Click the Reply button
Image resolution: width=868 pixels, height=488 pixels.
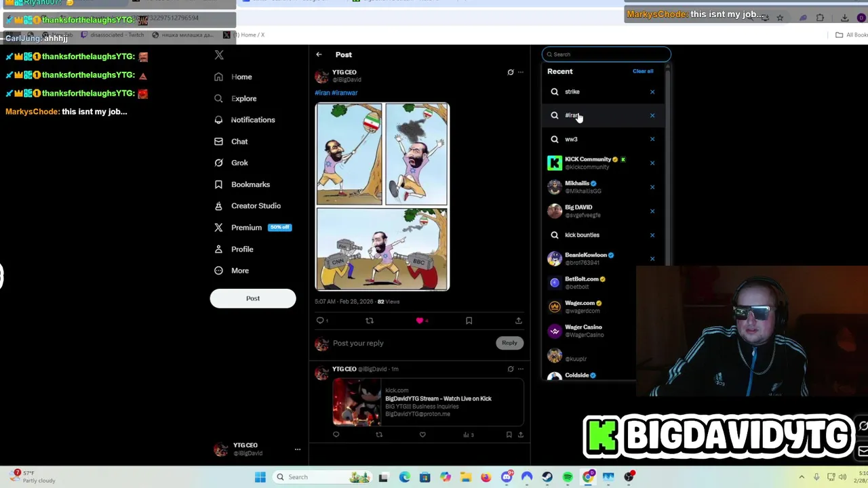pos(509,343)
